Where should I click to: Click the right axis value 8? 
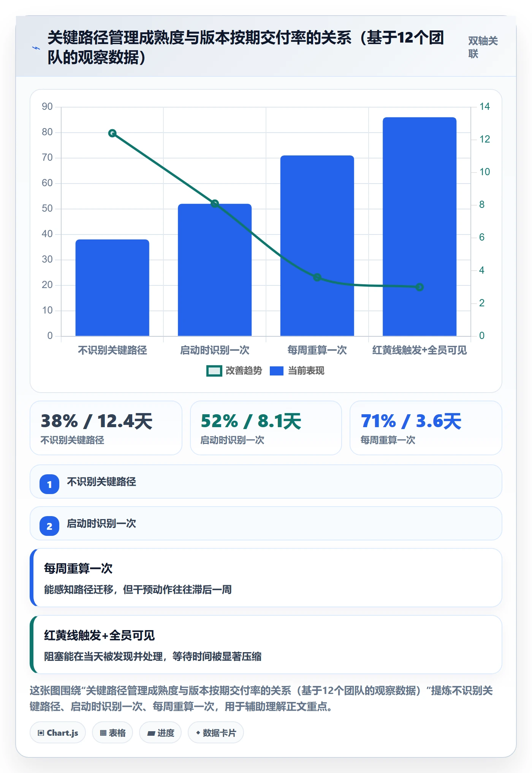coord(482,204)
